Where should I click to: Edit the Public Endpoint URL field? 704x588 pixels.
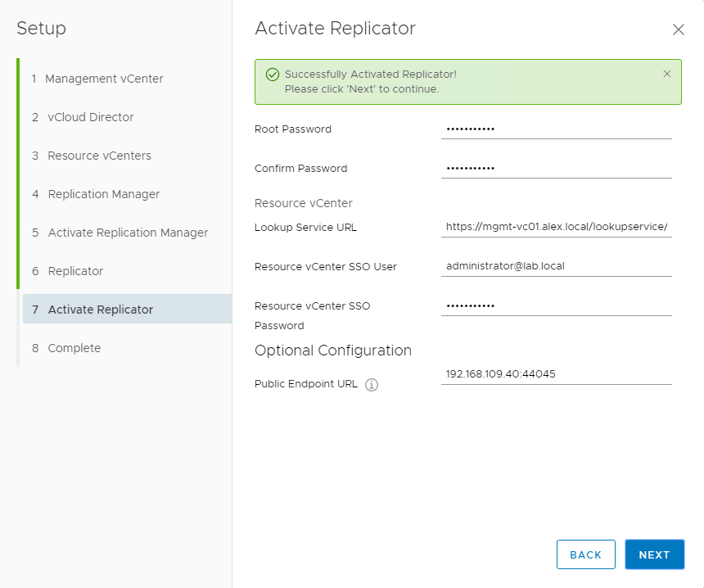click(556, 374)
